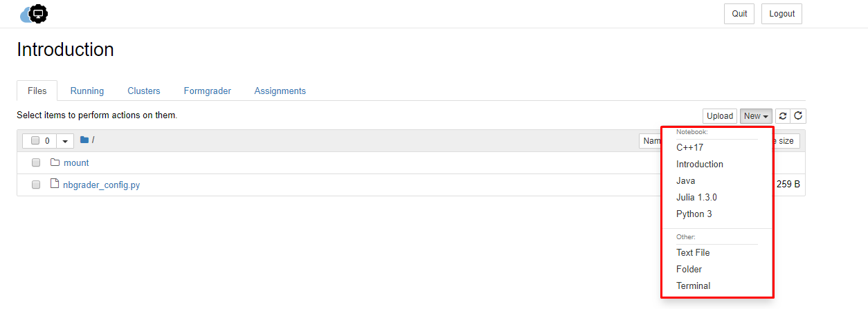Click the blue root folder icon
This screenshot has height=309, width=868.
click(84, 140)
